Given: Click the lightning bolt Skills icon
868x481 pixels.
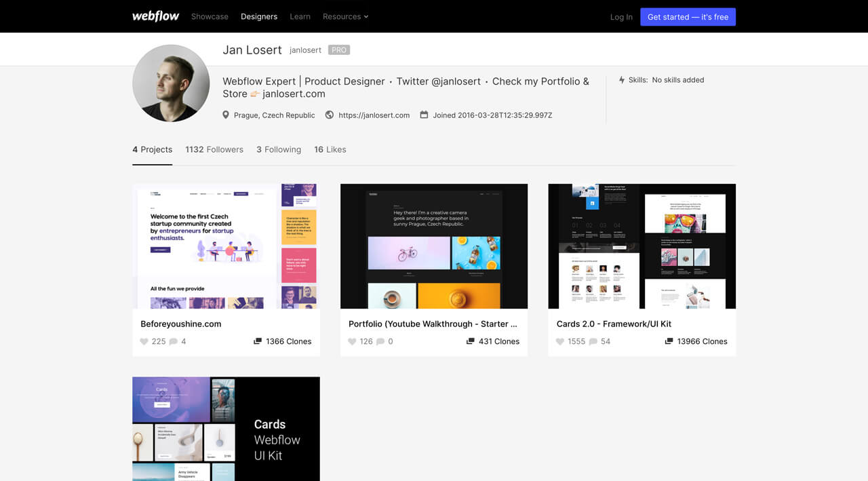Looking at the screenshot, I should click(622, 80).
